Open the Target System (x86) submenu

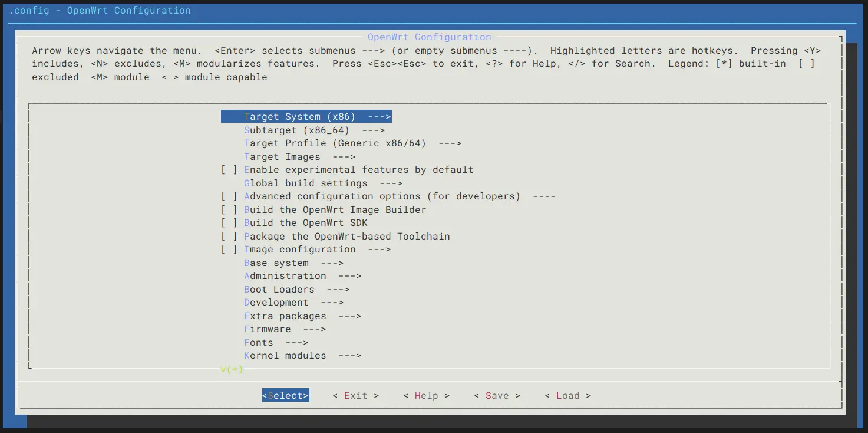306,117
